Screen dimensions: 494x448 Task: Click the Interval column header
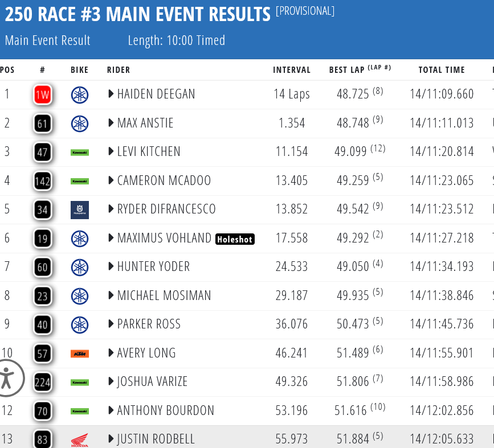(x=292, y=70)
